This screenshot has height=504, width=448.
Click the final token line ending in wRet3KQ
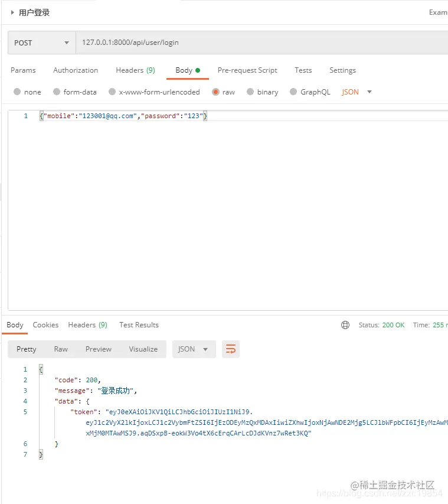click(x=198, y=433)
